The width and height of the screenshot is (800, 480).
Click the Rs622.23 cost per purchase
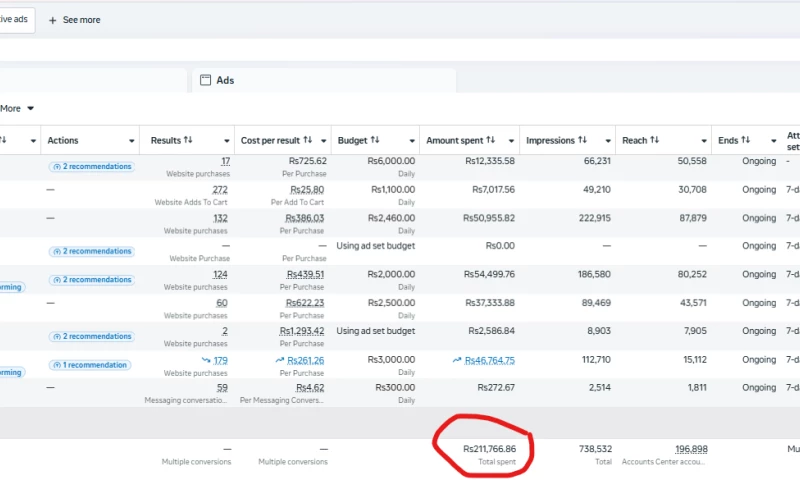[305, 303]
